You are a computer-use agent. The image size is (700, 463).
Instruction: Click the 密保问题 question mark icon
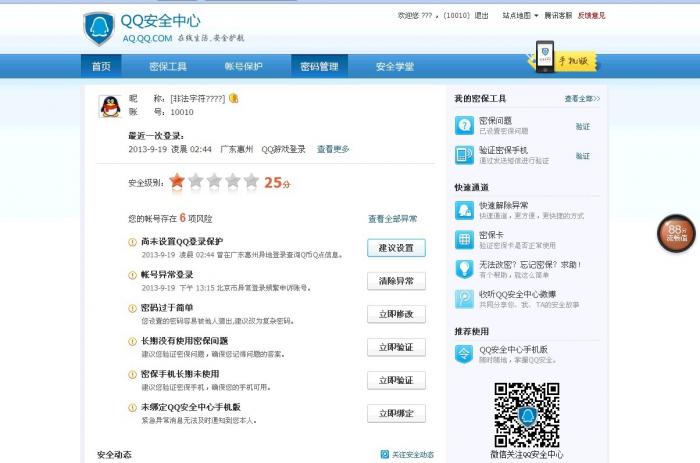click(464, 125)
